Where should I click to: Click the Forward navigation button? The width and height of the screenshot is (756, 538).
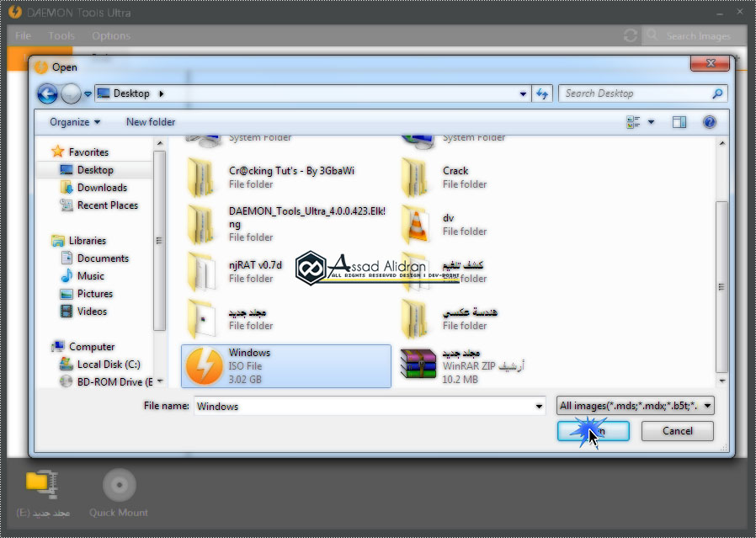pyautogui.click(x=71, y=93)
